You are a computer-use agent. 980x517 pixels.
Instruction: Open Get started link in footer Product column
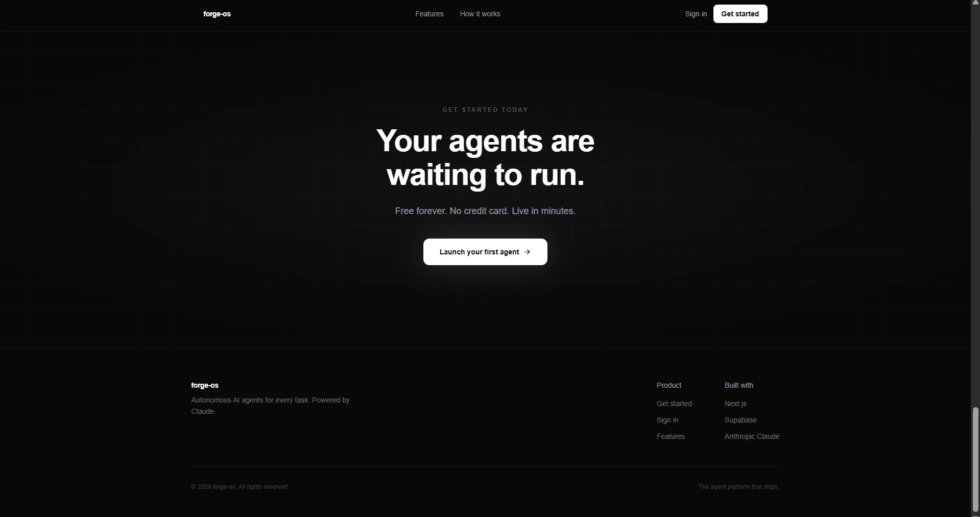674,404
